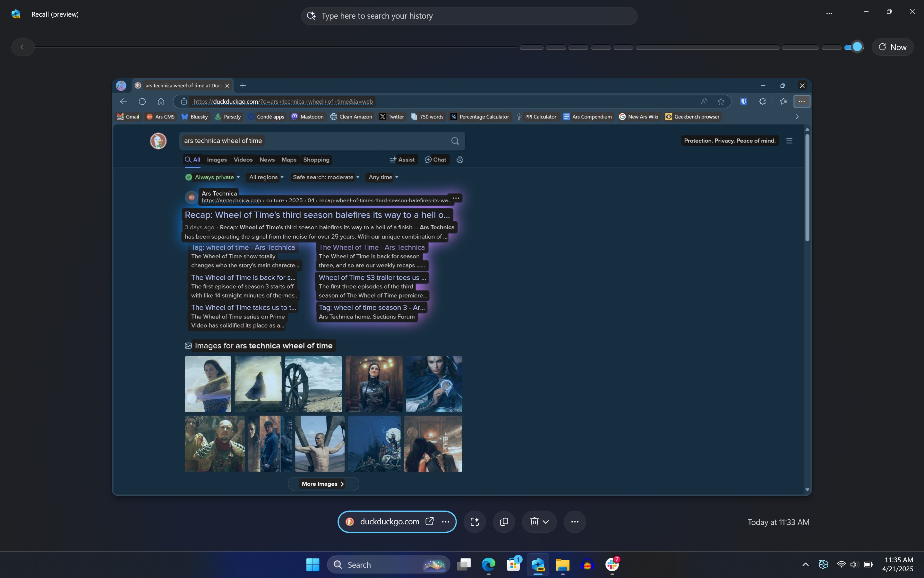Click the wagon wheel image thumbnail
The height and width of the screenshot is (578, 924).
pos(313,384)
